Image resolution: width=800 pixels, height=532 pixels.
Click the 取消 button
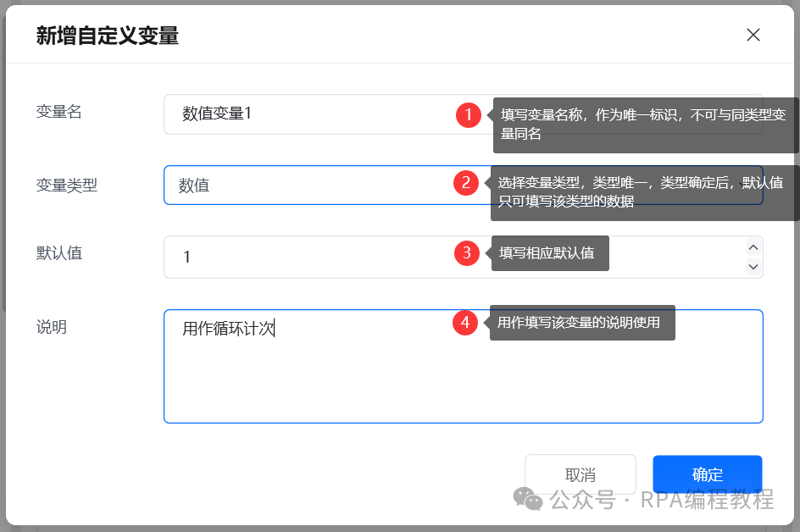[581, 474]
